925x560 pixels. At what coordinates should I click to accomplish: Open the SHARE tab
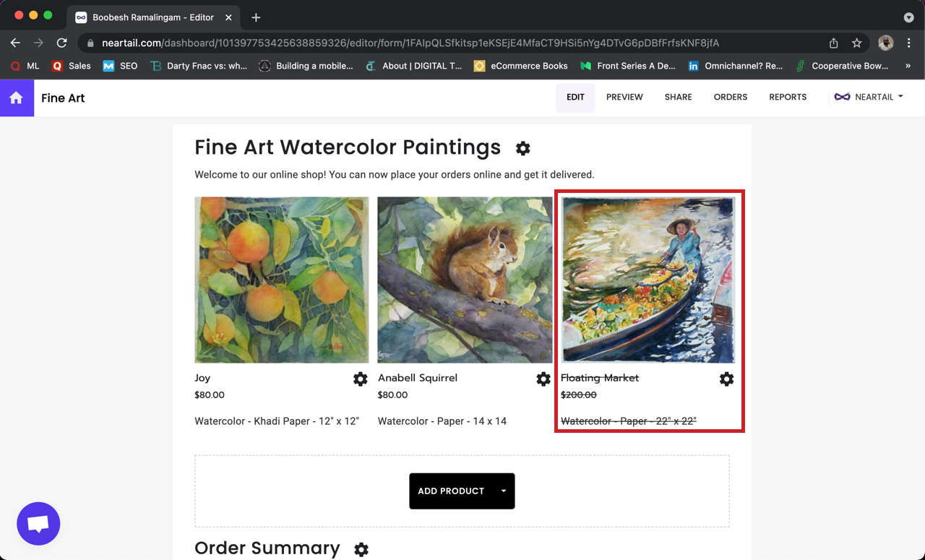(x=678, y=96)
